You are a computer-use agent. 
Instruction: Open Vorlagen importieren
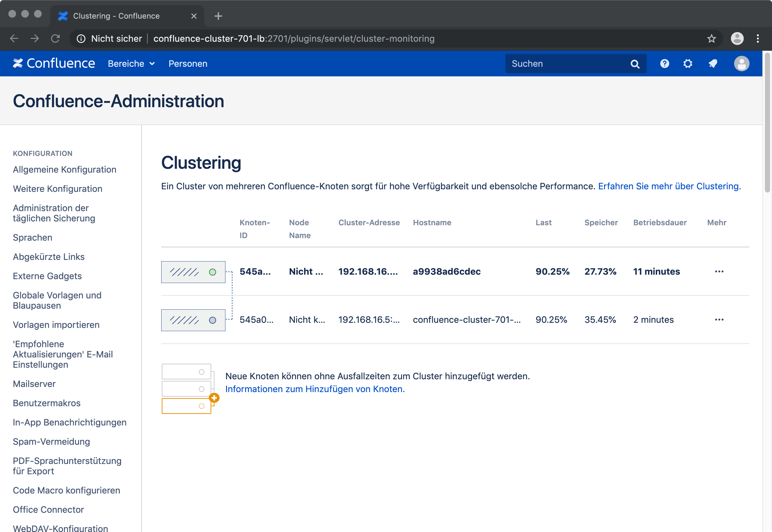[x=56, y=325]
